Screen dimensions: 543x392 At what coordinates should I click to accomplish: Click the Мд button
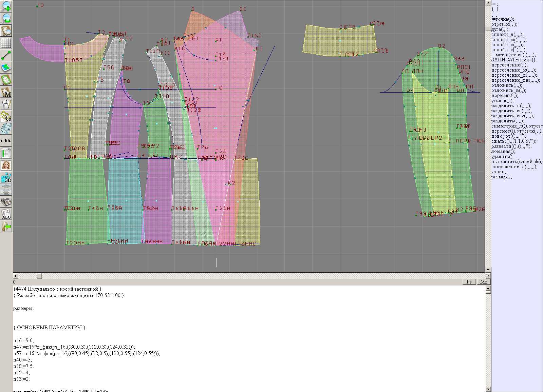(x=484, y=282)
